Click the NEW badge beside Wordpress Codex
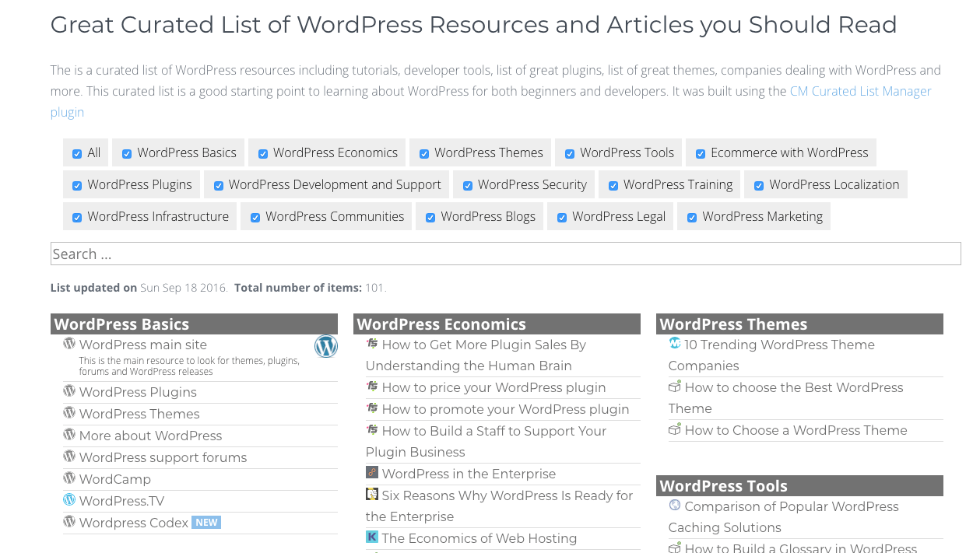Screen dimensions: 980x553 [x=206, y=523]
